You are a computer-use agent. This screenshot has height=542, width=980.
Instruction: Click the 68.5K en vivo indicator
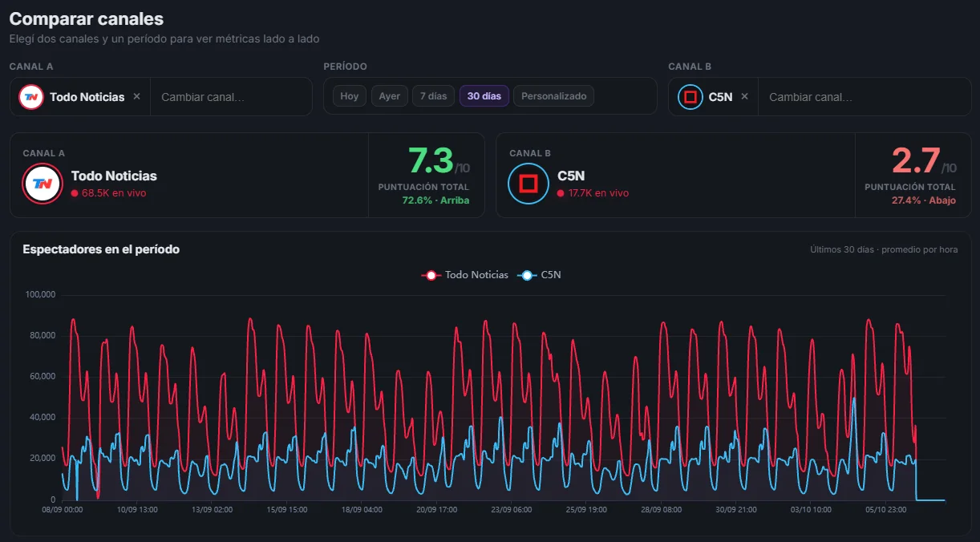[108, 193]
